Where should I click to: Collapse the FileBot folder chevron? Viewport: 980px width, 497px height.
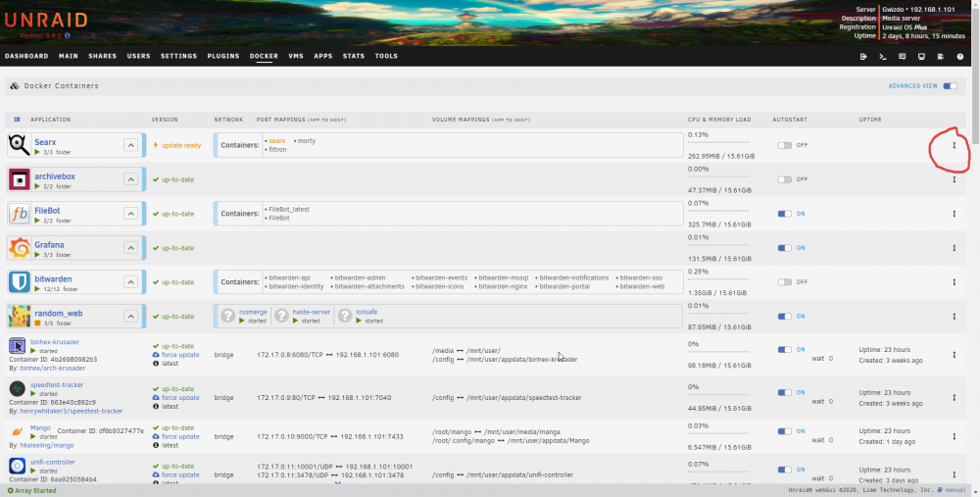(130, 214)
